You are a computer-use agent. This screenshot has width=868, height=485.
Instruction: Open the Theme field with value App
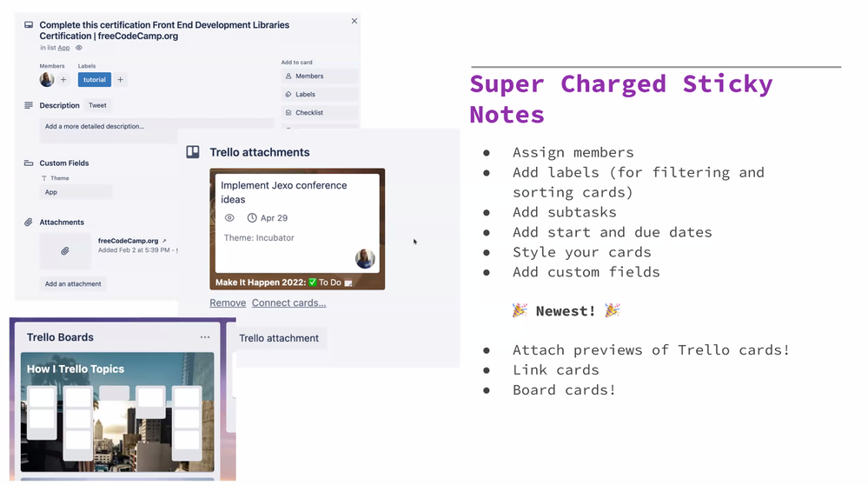(x=76, y=192)
